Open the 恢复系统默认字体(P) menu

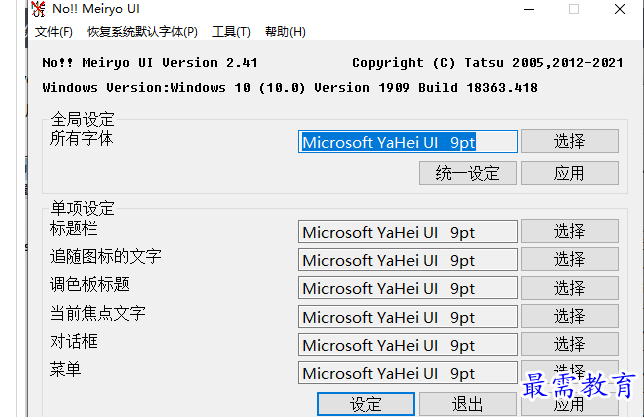pos(142,32)
